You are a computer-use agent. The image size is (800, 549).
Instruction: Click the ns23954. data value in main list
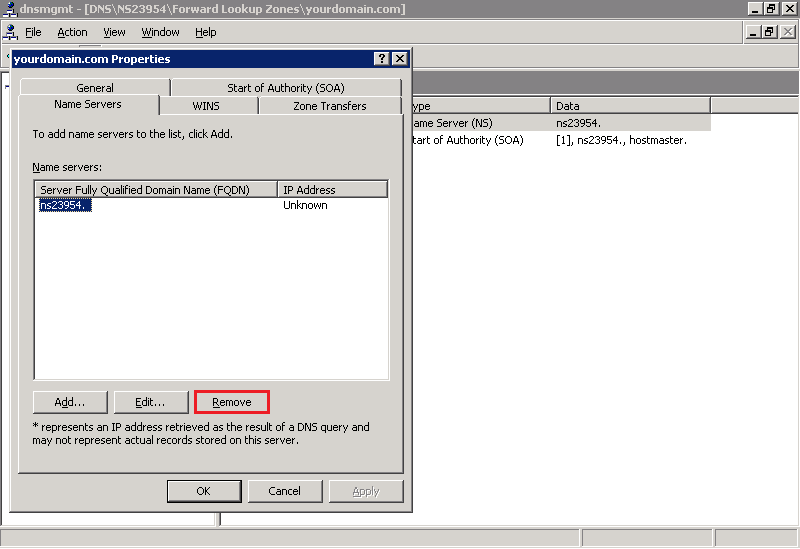pos(579,123)
